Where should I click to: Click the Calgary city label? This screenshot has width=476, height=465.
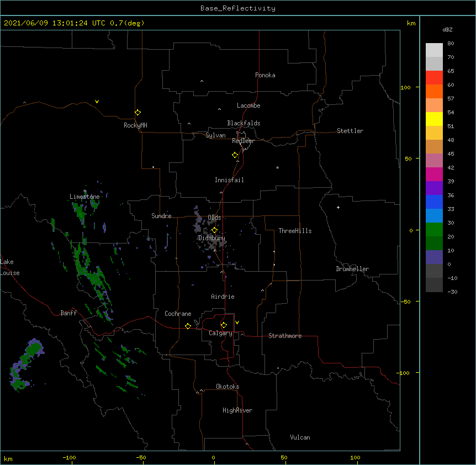pyautogui.click(x=220, y=333)
